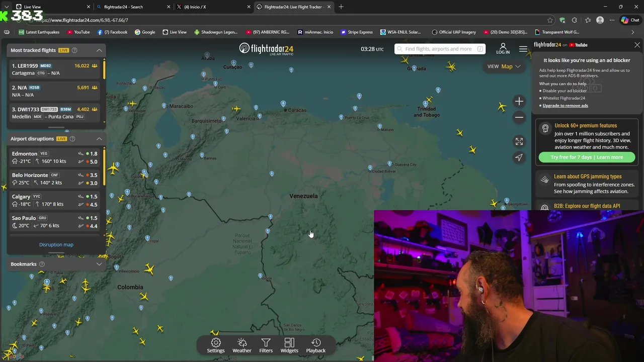
Task: Select the Caracas airport pin
Action: (x=283, y=104)
